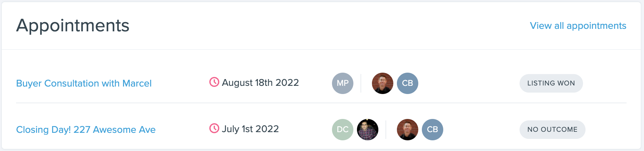
Task: Click agent photo avatar in Buyer Consultation row
Action: 383,83
